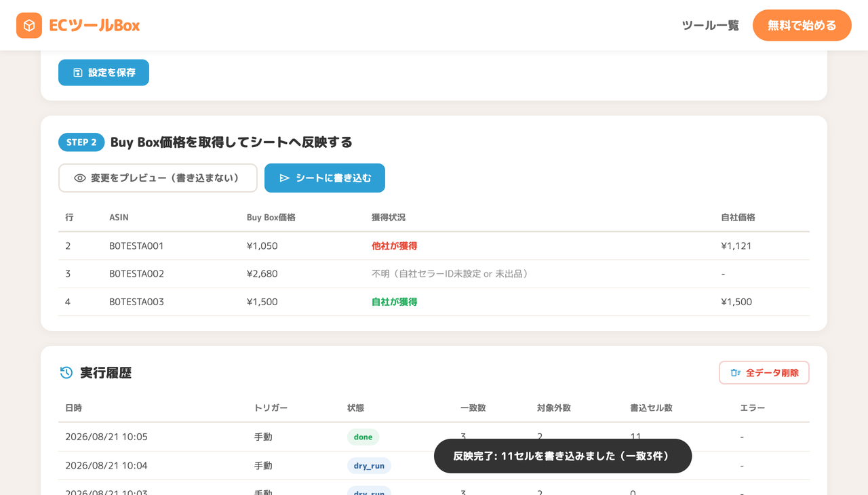
Task: Click the 書込セル数 column header
Action: click(651, 408)
